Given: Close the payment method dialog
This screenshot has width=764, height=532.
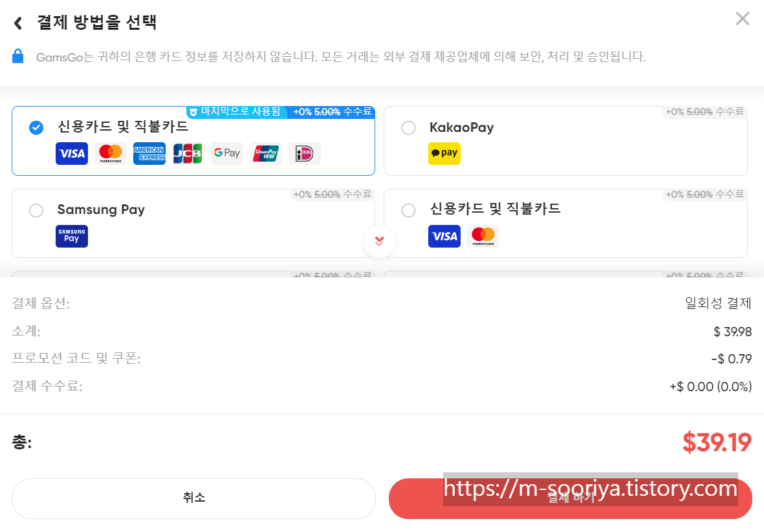Looking at the screenshot, I should [742, 19].
